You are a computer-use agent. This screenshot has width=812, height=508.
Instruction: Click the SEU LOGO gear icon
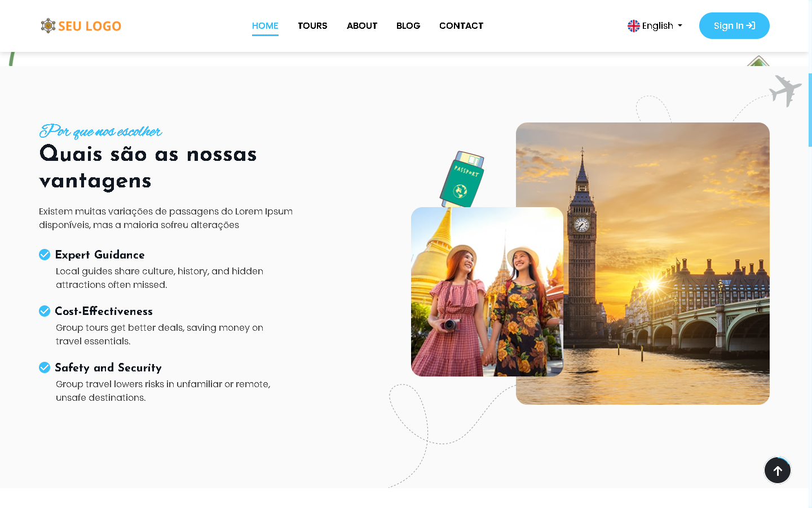[48, 26]
